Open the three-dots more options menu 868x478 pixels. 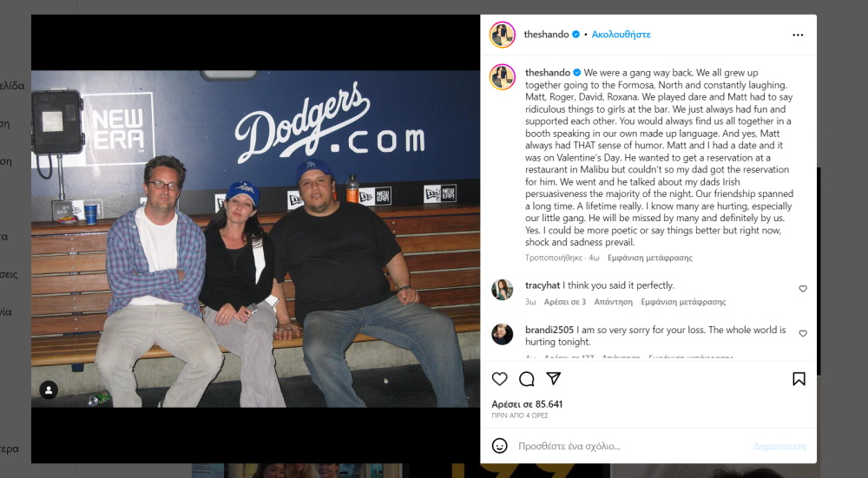point(798,35)
